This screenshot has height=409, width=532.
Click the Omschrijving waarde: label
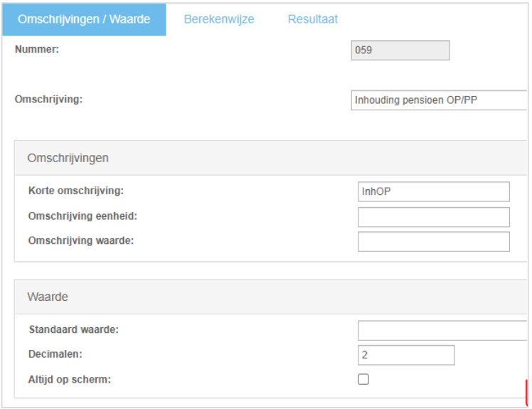[x=81, y=240]
